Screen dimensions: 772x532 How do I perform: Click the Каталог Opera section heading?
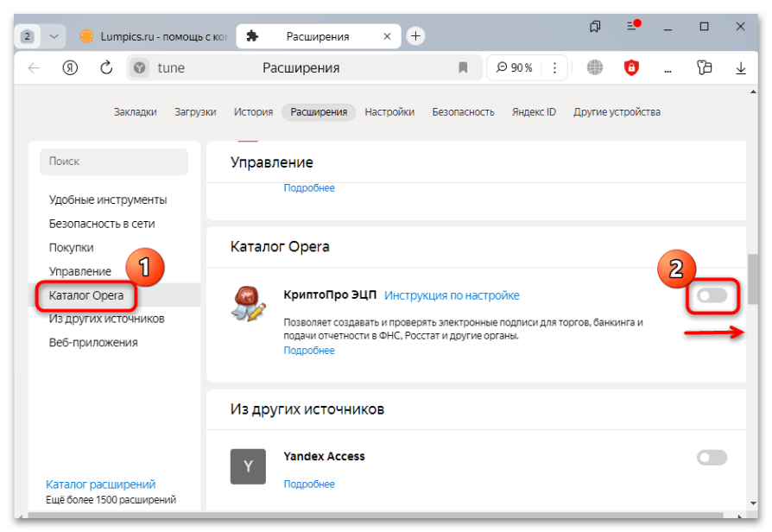tap(280, 246)
